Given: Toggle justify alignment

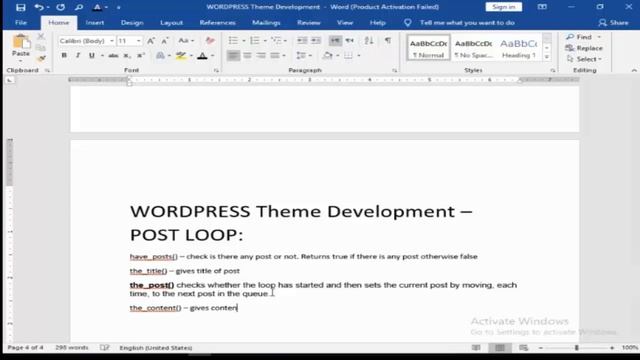Looking at the screenshot, I should point(275,55).
